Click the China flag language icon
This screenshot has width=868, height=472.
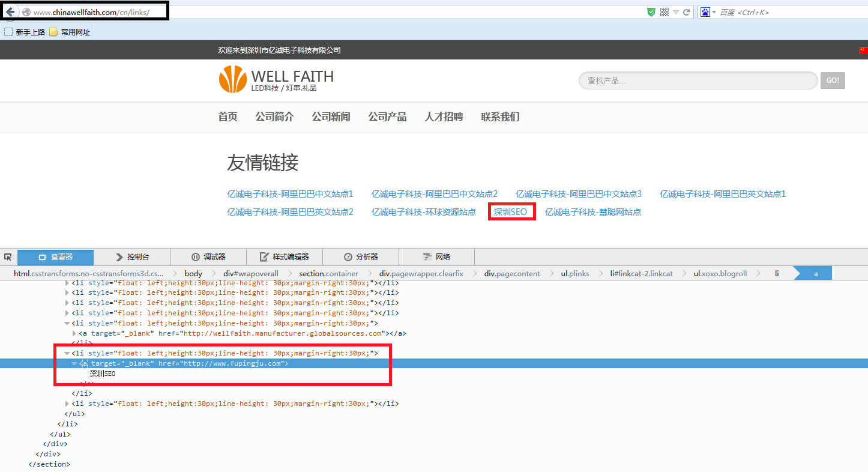click(x=863, y=50)
